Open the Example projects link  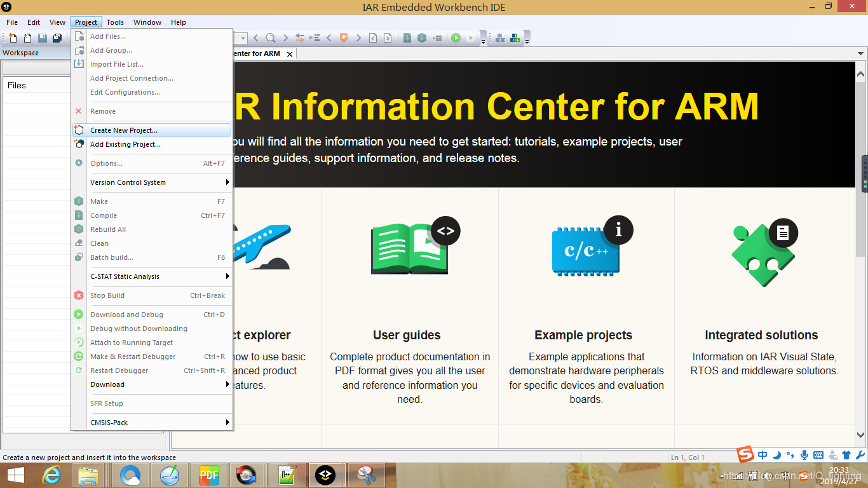[583, 335]
